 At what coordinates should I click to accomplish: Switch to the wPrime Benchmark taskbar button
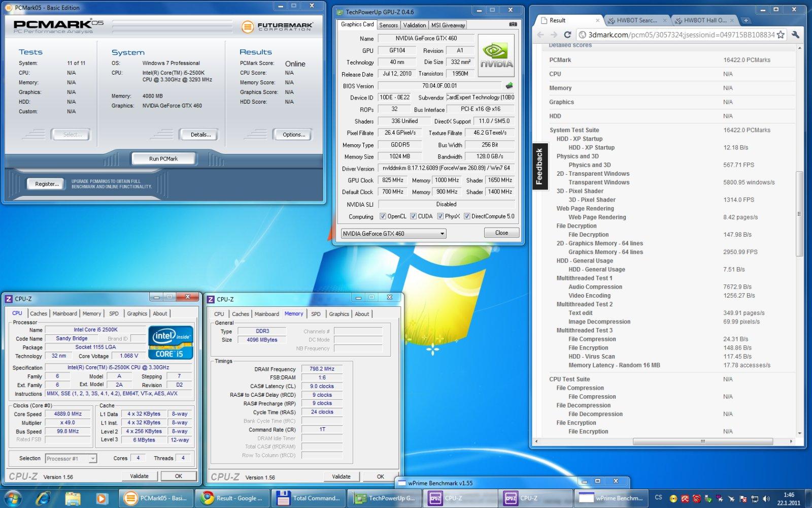pyautogui.click(x=612, y=498)
